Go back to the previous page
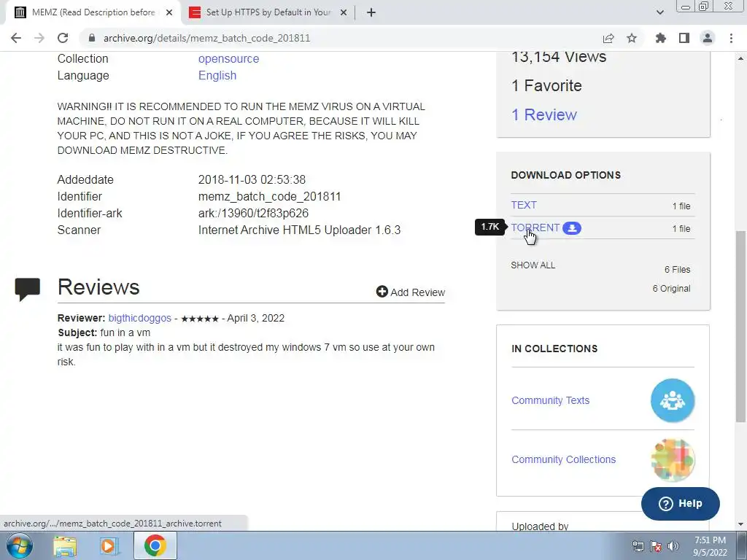The image size is (747, 560). point(16,38)
